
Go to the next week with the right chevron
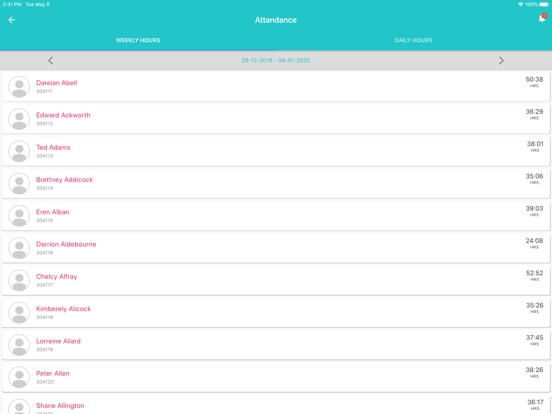pyautogui.click(x=501, y=61)
